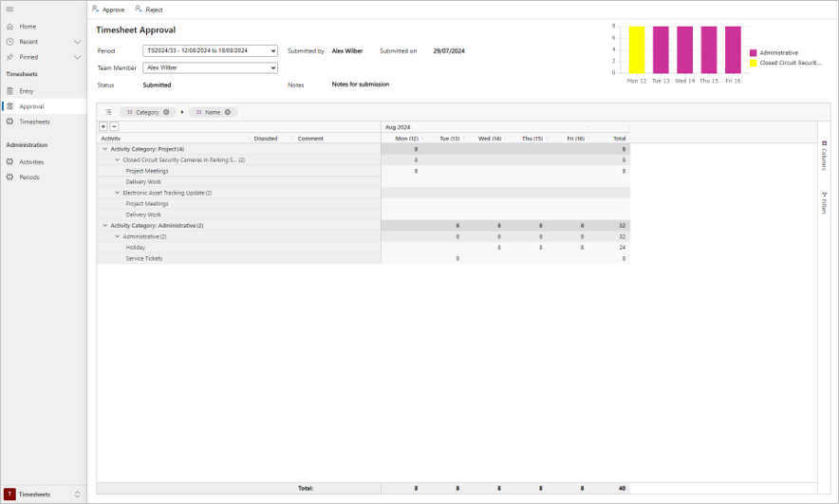Open Activities under Administration
The image size is (839, 504).
coord(31,161)
